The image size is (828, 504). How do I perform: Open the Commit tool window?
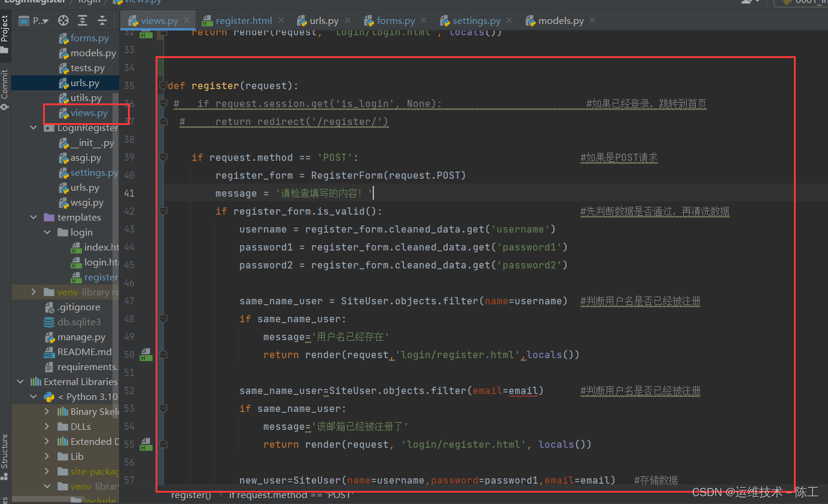[5, 90]
